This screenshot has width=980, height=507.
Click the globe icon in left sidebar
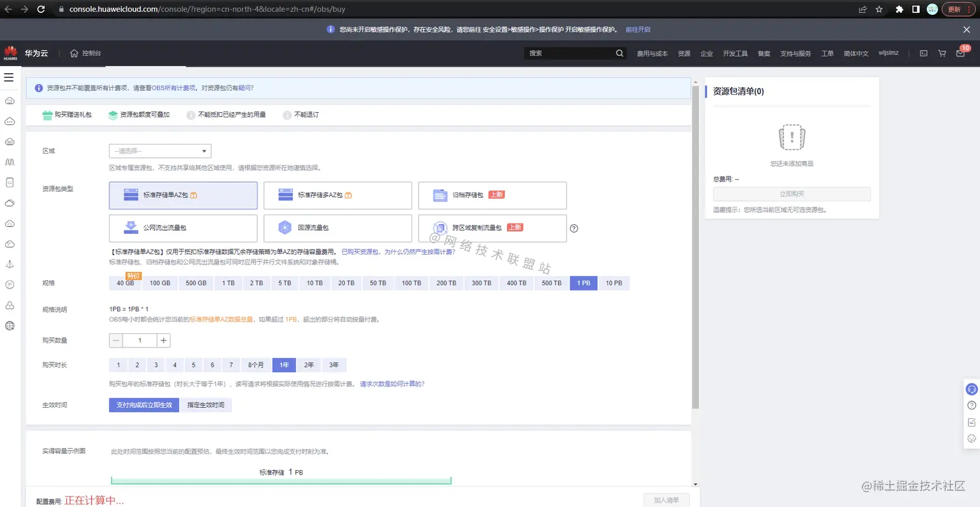(x=10, y=325)
